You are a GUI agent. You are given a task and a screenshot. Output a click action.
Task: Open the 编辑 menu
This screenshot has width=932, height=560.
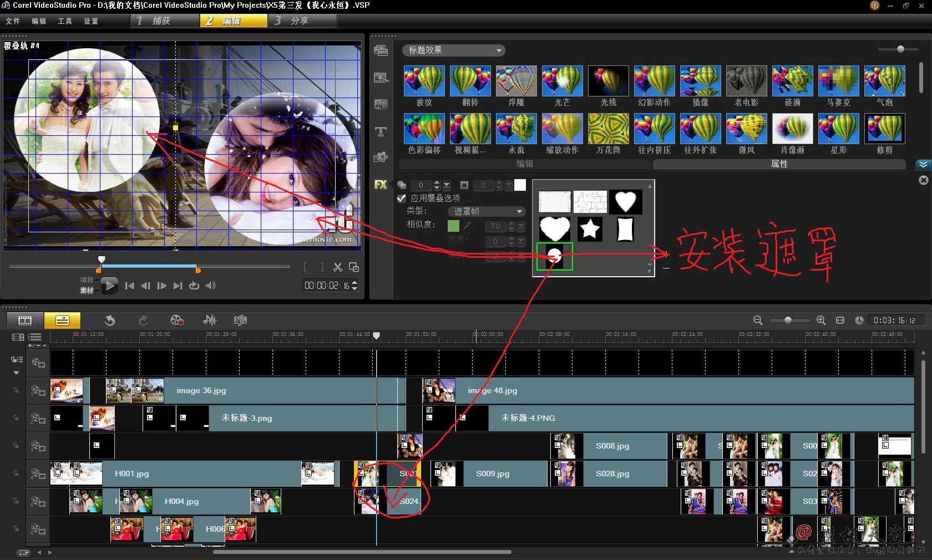(x=39, y=21)
